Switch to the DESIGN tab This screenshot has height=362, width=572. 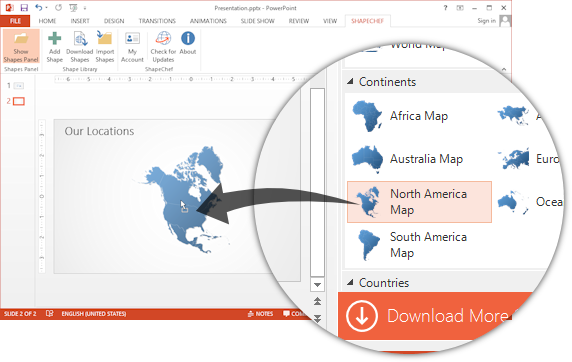114,21
